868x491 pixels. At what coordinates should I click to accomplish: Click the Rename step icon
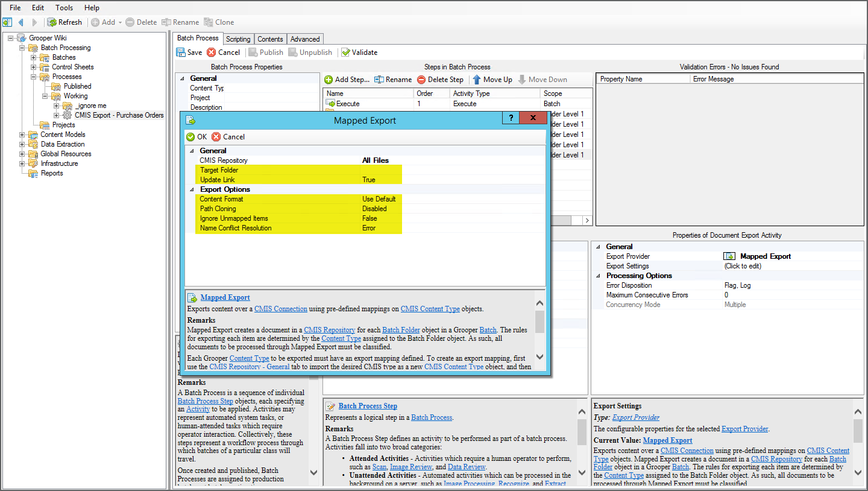(379, 80)
